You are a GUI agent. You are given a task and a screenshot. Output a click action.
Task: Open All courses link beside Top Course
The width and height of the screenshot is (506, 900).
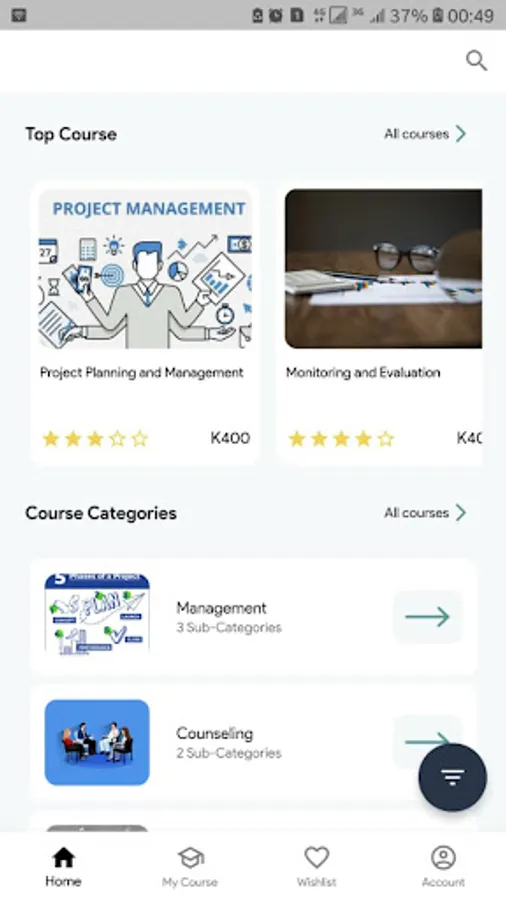pos(417,134)
